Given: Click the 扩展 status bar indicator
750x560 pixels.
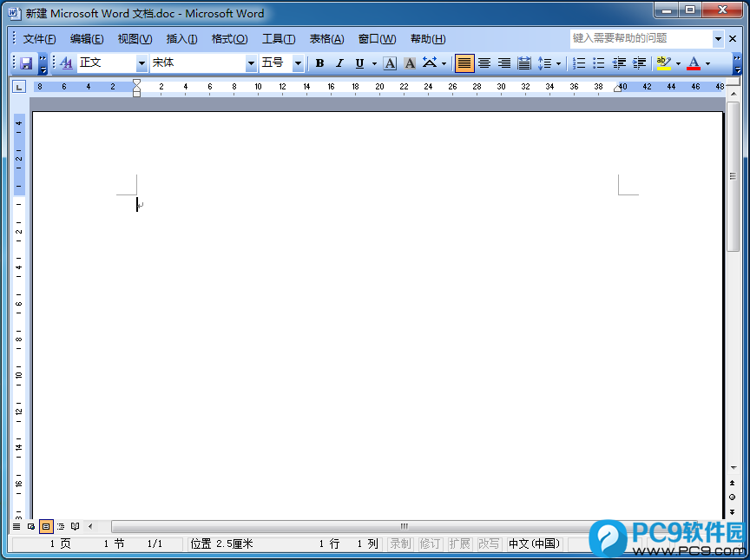Looking at the screenshot, I should 459,544.
